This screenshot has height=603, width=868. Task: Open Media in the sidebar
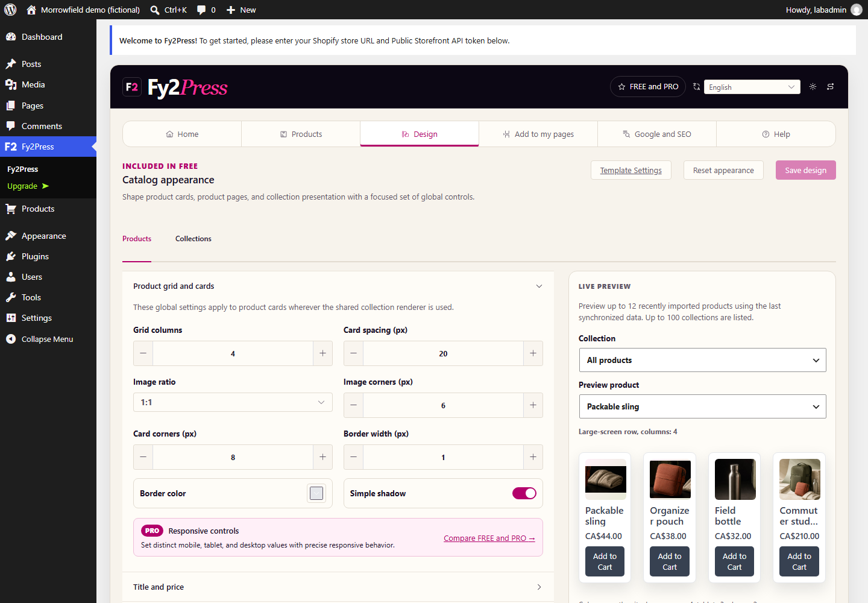point(48,84)
